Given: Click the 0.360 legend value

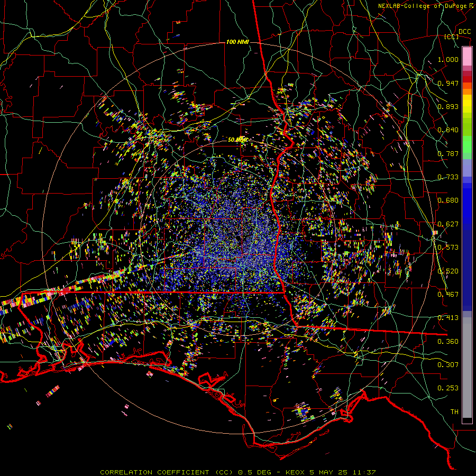Looking at the screenshot, I should (x=448, y=342).
